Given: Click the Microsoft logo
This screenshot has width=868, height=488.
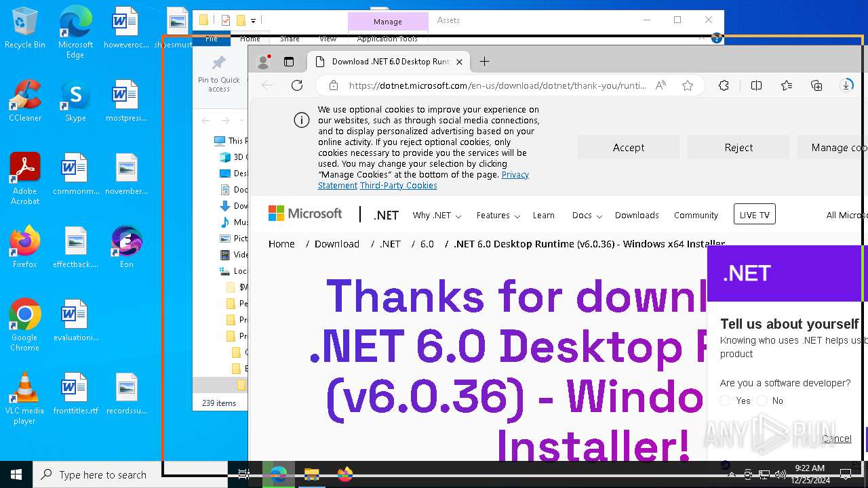Looking at the screenshot, I should tap(305, 214).
